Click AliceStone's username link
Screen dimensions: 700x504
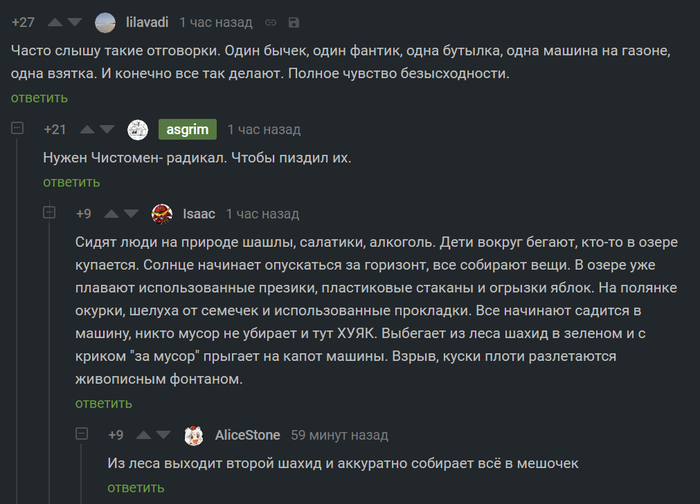tap(247, 436)
